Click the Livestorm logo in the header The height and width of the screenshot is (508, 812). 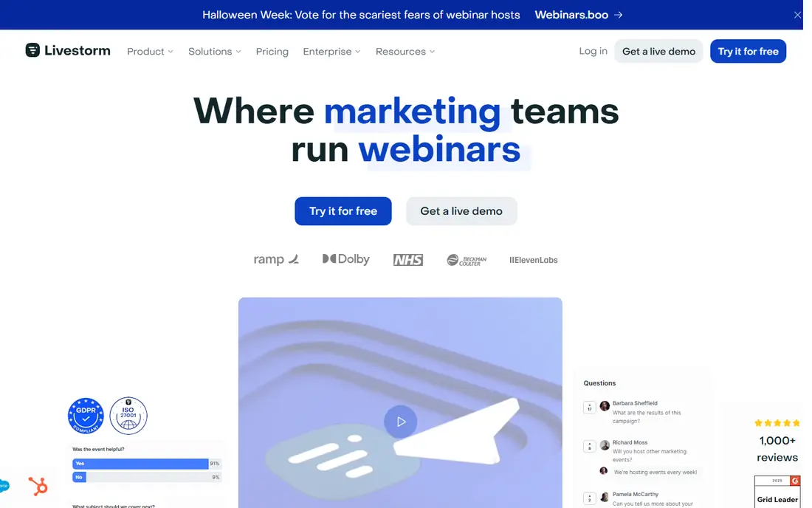pos(68,50)
